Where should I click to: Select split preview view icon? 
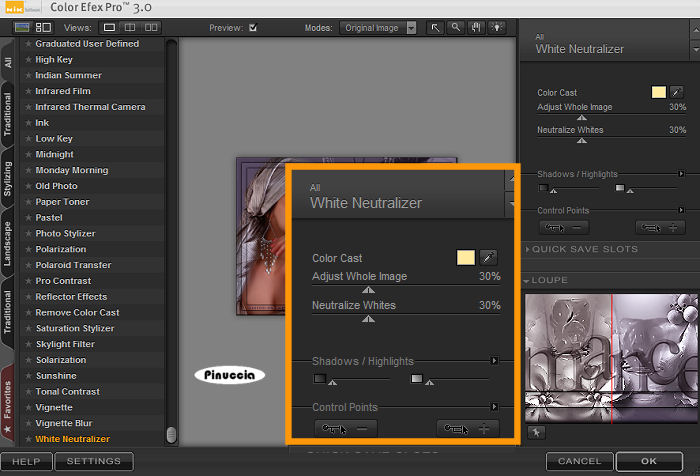[x=130, y=28]
